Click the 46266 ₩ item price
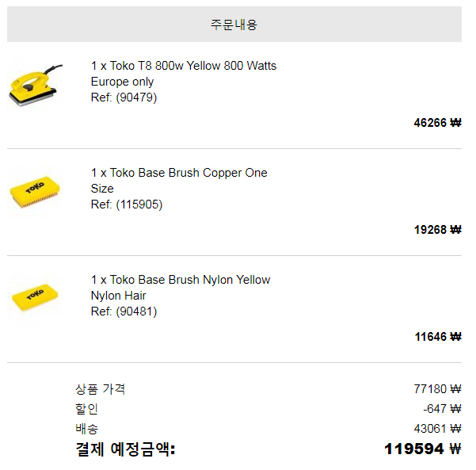The height and width of the screenshot is (470, 476). [437, 123]
